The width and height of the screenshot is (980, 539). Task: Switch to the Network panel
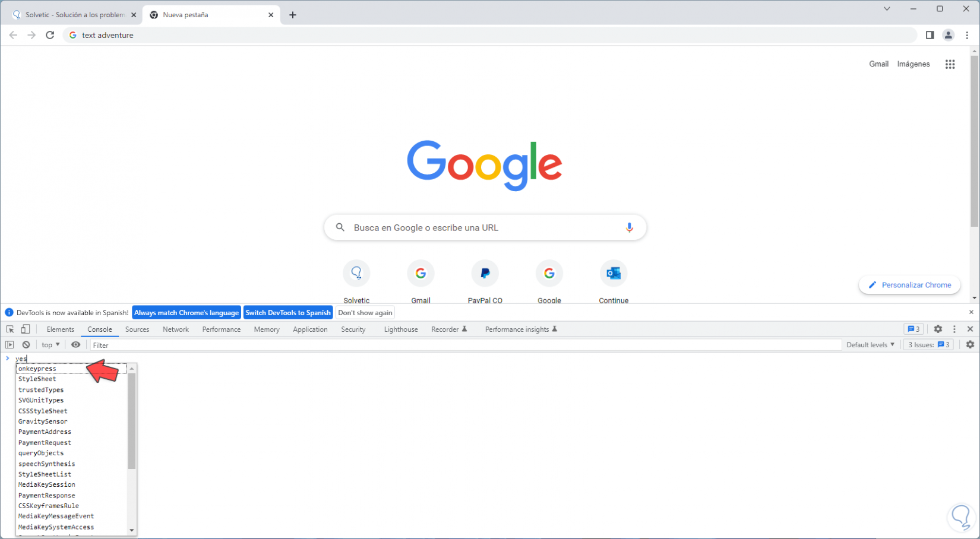coord(176,329)
